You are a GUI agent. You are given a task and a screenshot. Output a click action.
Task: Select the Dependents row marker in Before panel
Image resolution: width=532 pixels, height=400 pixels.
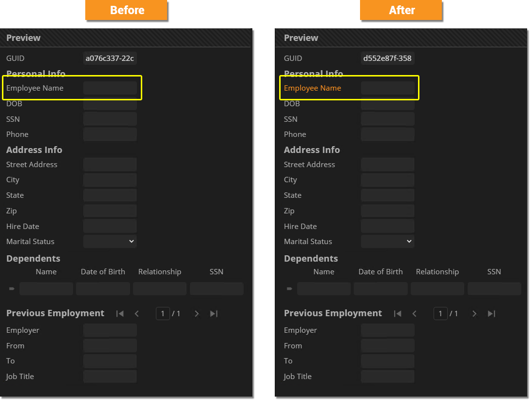click(x=12, y=289)
